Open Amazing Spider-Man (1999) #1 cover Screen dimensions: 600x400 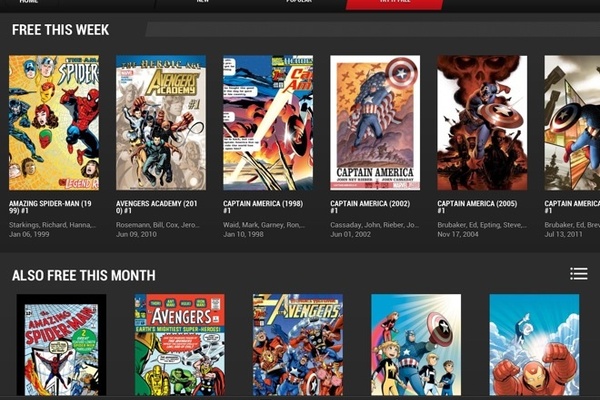(54, 122)
